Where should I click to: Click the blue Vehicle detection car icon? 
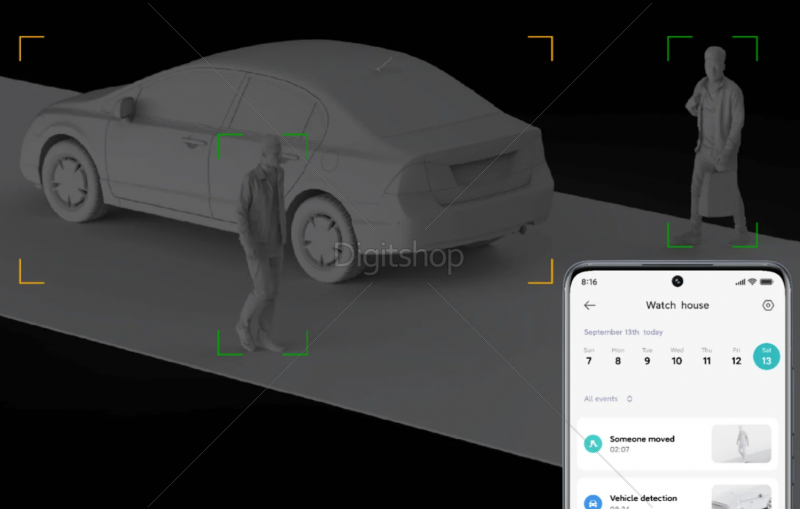click(x=593, y=501)
